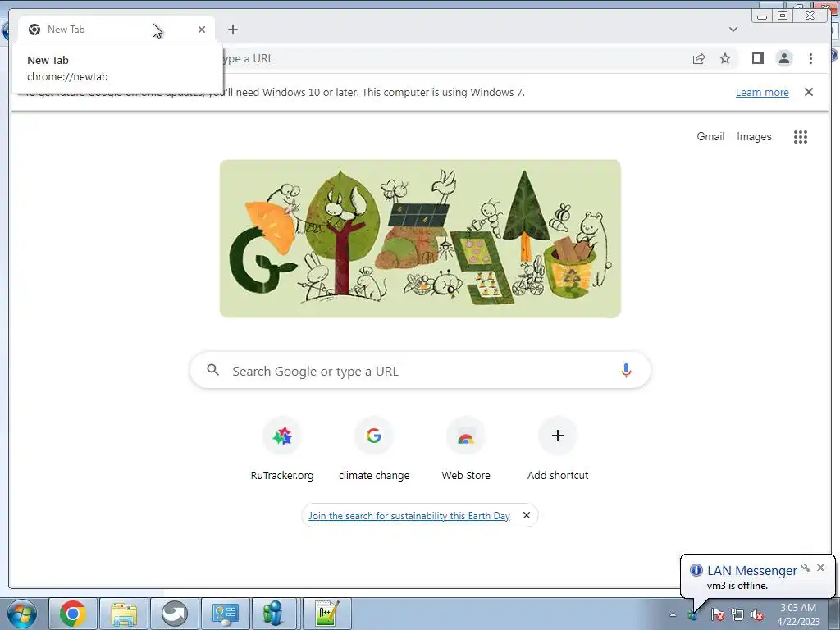This screenshot has height=630, width=840.
Task: Click the share this page icon
Action: (699, 58)
